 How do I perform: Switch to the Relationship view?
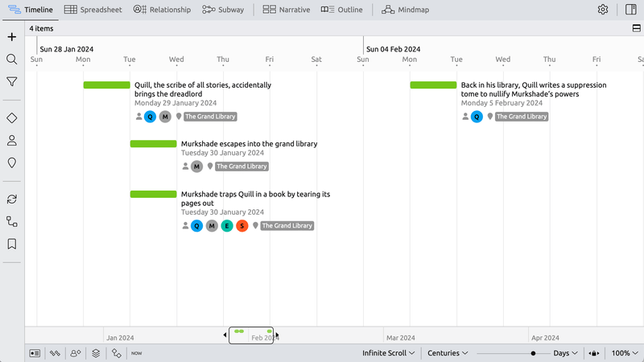pyautogui.click(x=163, y=10)
